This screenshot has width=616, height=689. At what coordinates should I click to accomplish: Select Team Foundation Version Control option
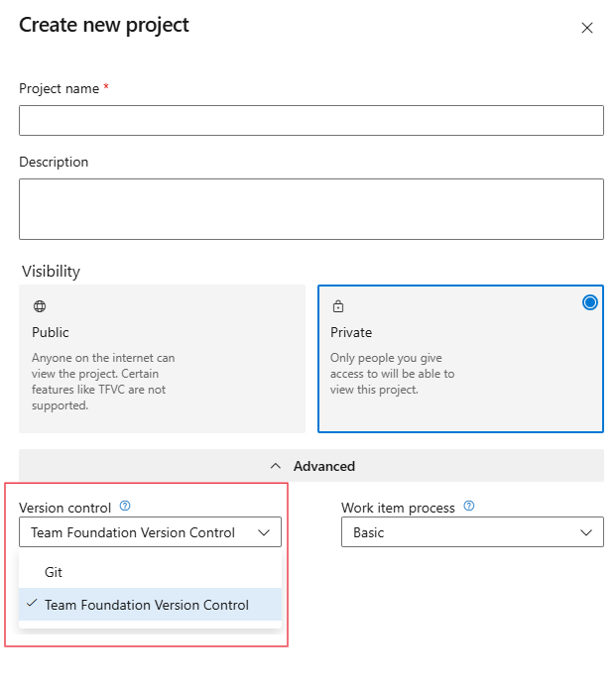click(147, 605)
